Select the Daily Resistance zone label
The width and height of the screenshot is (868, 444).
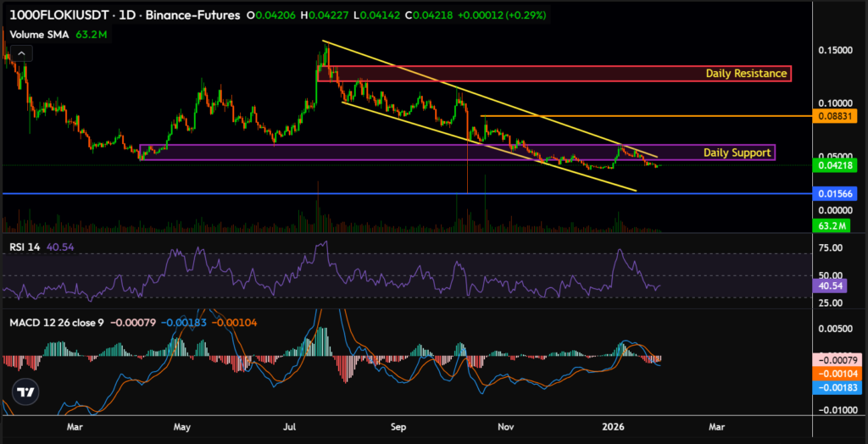[746, 73]
